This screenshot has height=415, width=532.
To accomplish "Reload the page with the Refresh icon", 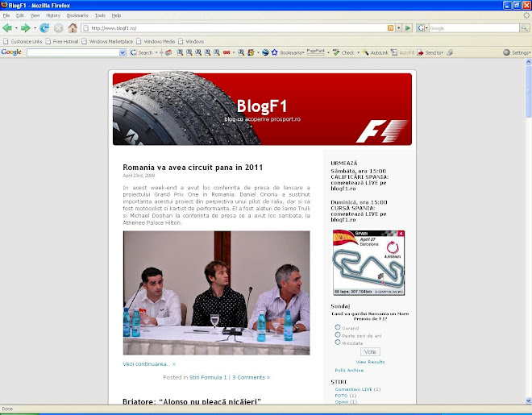I will (x=44, y=28).
